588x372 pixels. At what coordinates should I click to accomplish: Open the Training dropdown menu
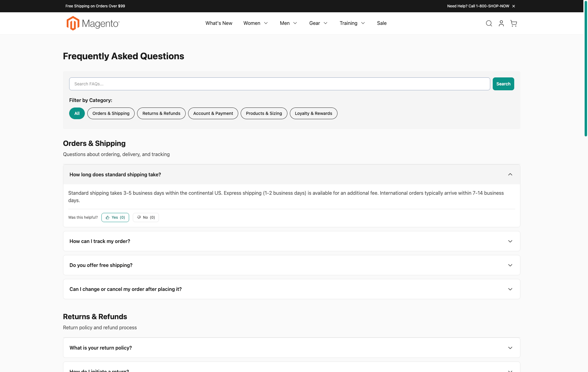point(352,23)
